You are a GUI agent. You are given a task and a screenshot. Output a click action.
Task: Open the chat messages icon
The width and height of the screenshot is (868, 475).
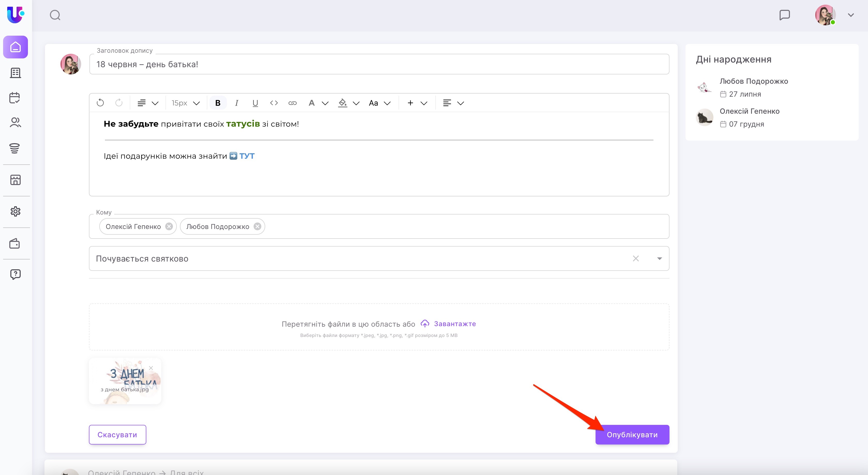(x=785, y=15)
